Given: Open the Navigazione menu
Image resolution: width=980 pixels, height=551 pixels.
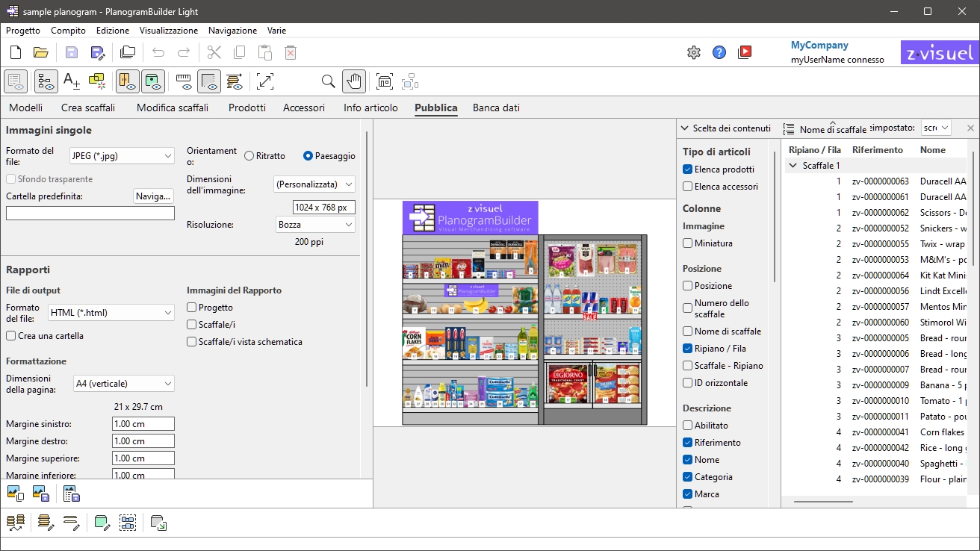Looking at the screenshot, I should point(232,31).
